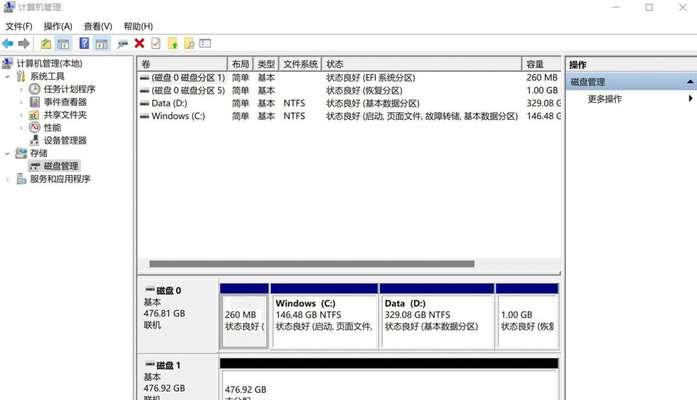The width and height of the screenshot is (697, 400).
Task: Click the horizontal scrollbar in volume list
Action: click(312, 264)
